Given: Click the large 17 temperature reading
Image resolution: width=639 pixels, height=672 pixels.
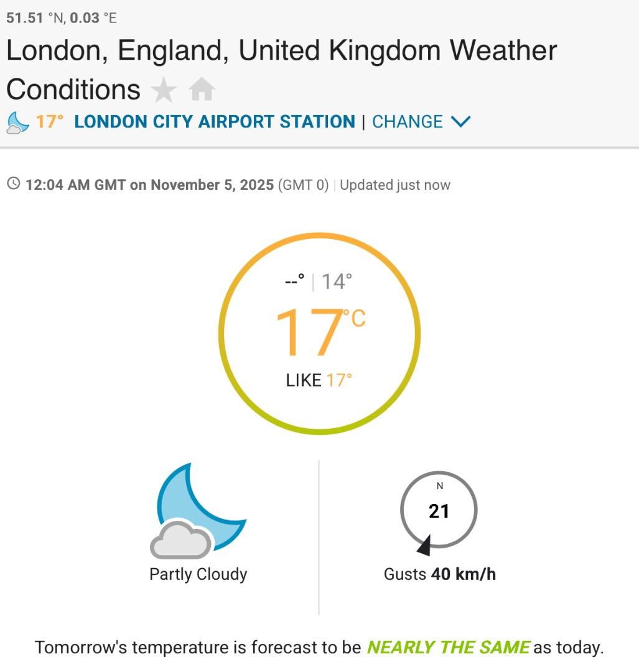Looking at the screenshot, I should pos(309,333).
